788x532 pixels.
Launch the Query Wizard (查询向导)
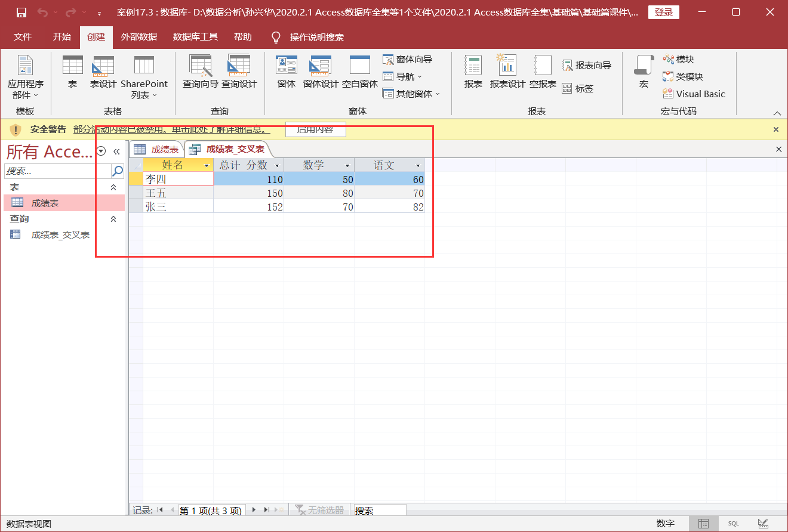[201, 72]
